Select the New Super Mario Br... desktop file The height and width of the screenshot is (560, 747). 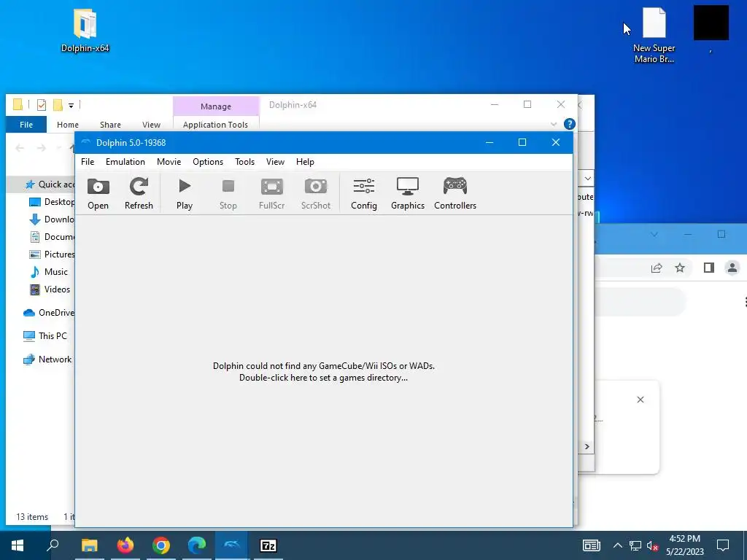pyautogui.click(x=654, y=35)
